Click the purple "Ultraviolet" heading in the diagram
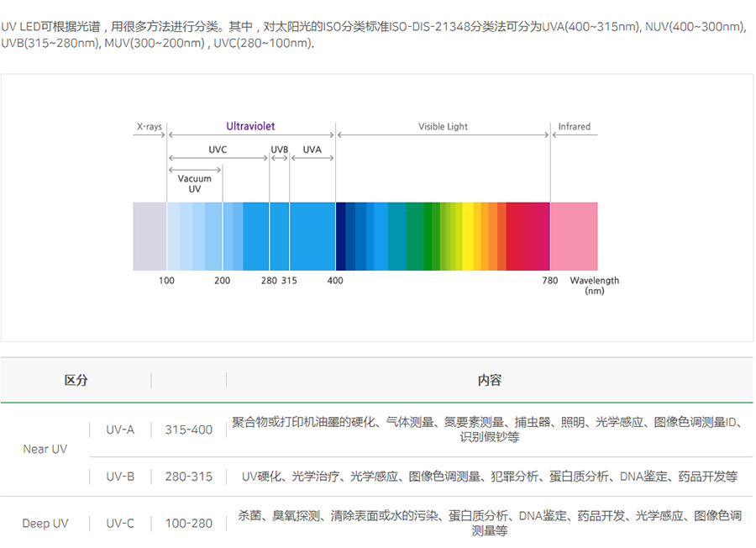Viewport: 756px width, 548px height. (250, 126)
